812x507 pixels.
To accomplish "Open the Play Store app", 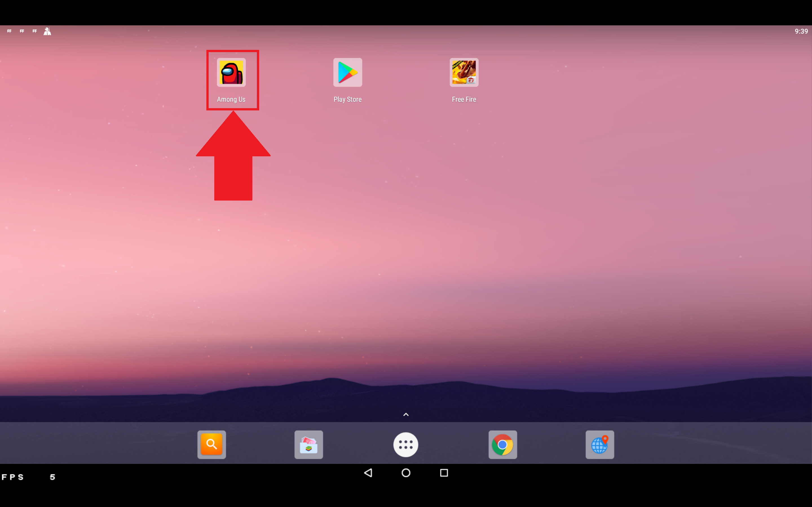I will click(x=347, y=72).
